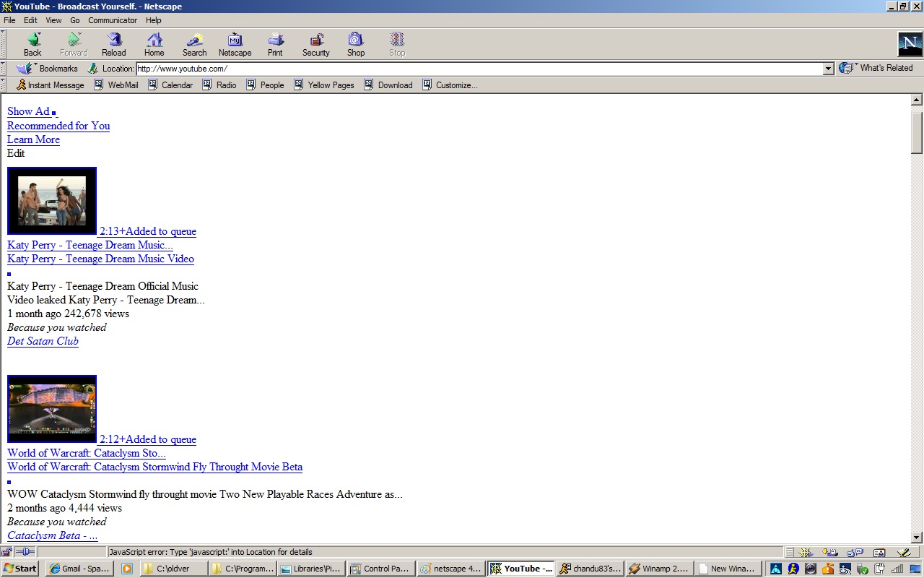Open the Calendar personal toolbar item
Screen dimensions: 924x578
170,85
